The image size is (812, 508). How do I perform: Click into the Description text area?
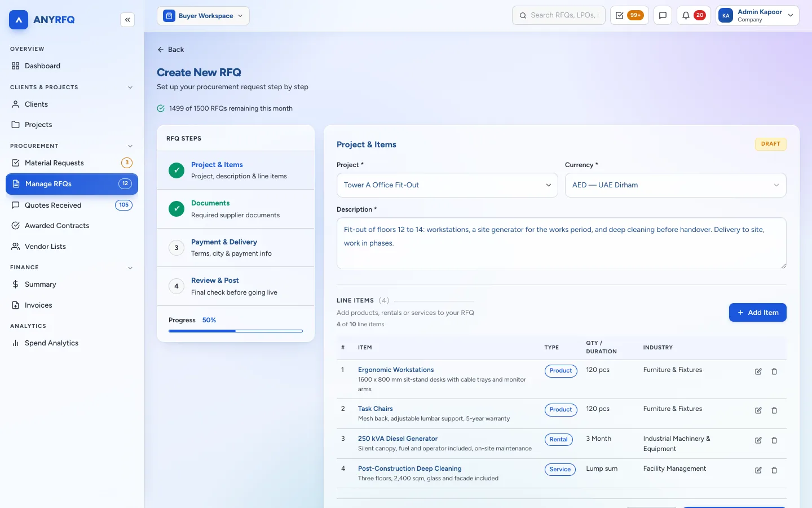point(562,243)
